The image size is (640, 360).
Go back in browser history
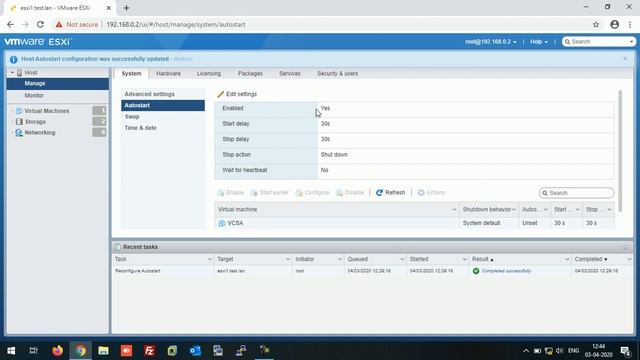10,24
